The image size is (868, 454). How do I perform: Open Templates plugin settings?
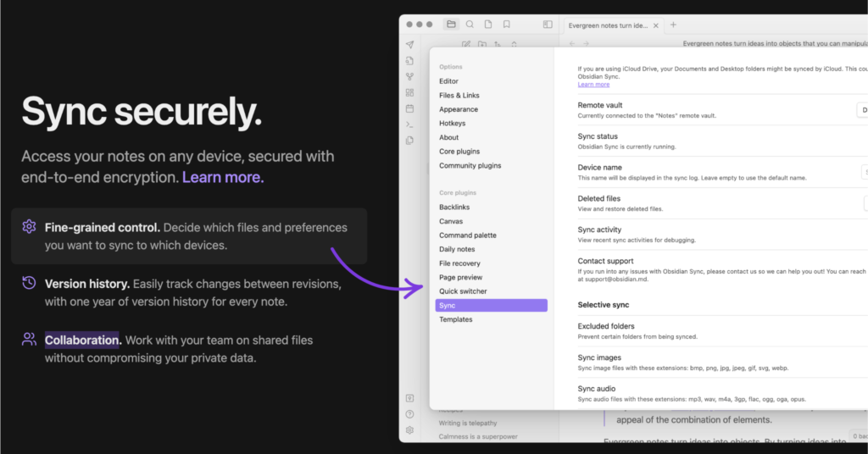[455, 319]
